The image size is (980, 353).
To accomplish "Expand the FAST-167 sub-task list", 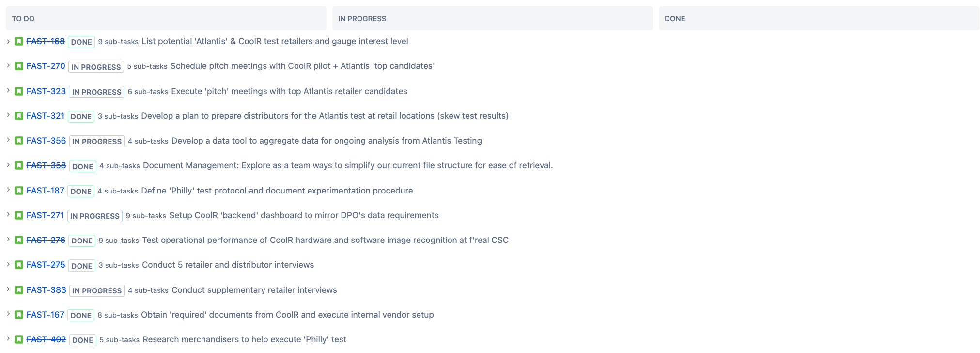I will (8, 314).
